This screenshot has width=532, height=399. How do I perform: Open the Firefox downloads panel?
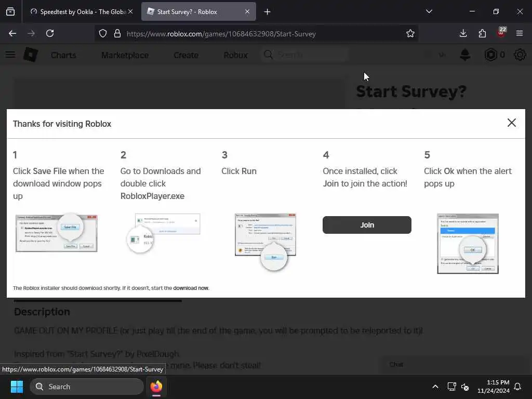[x=463, y=33]
